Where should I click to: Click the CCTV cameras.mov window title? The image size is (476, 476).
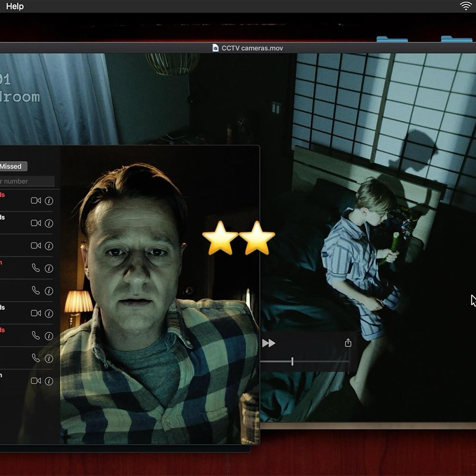click(x=252, y=48)
